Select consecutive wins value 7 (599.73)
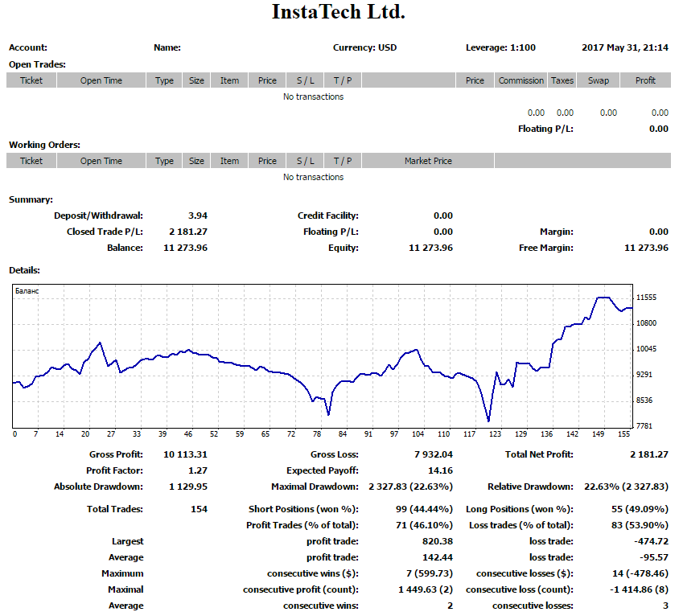Viewport: 679px width, 616px height. pos(429,573)
